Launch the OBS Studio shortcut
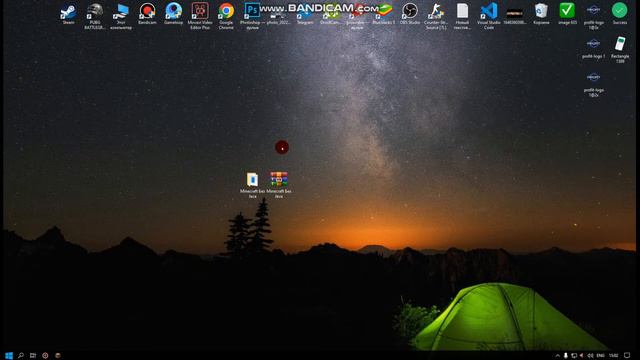 coord(410,14)
